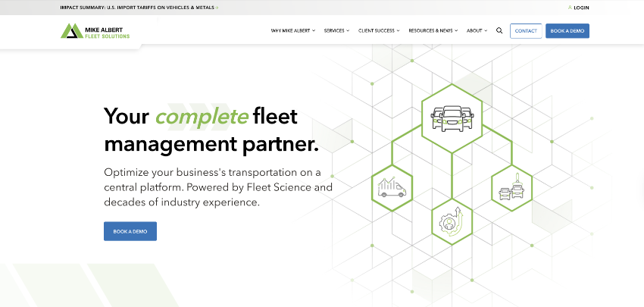Screen dimensions: 644x307
Task: Click the Mike Albert triangle logo
Action: [x=71, y=31]
